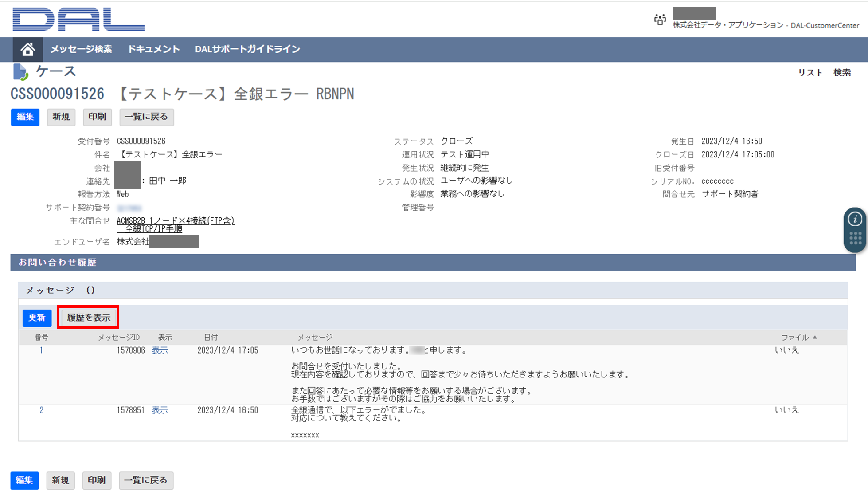This screenshot has width=868, height=499.
Task: Select クローズ日 value 2023/12/4 17:05:00
Action: click(738, 154)
